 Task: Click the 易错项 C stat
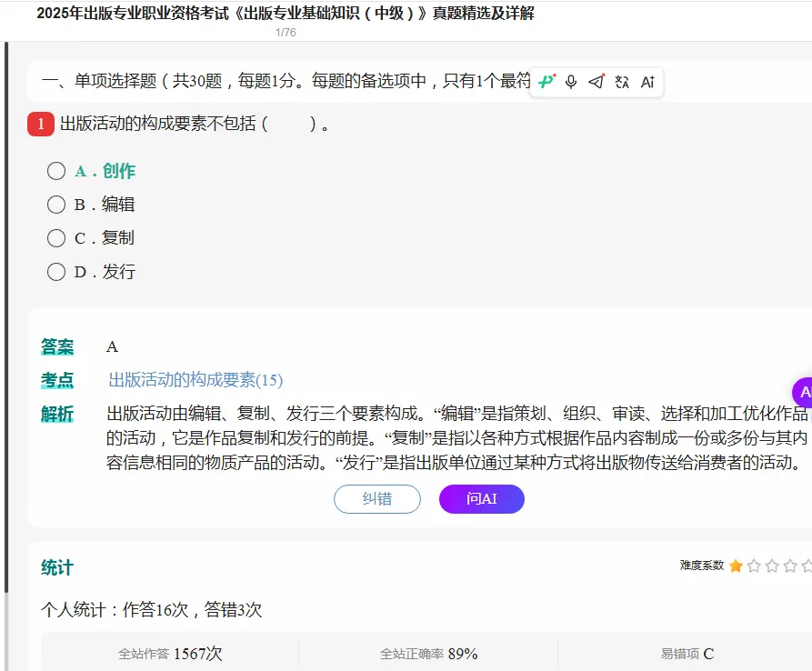click(687, 654)
